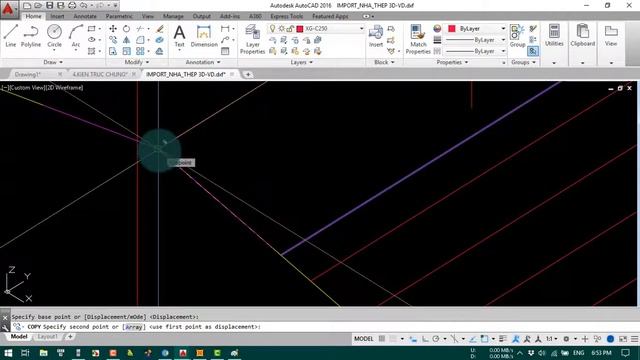This screenshot has width=640, height=360.
Task: Activate the Rotate tool in Modify
Action: click(x=127, y=29)
